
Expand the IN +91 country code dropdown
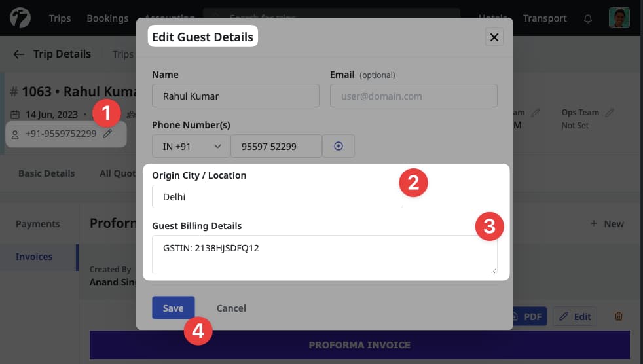point(191,147)
